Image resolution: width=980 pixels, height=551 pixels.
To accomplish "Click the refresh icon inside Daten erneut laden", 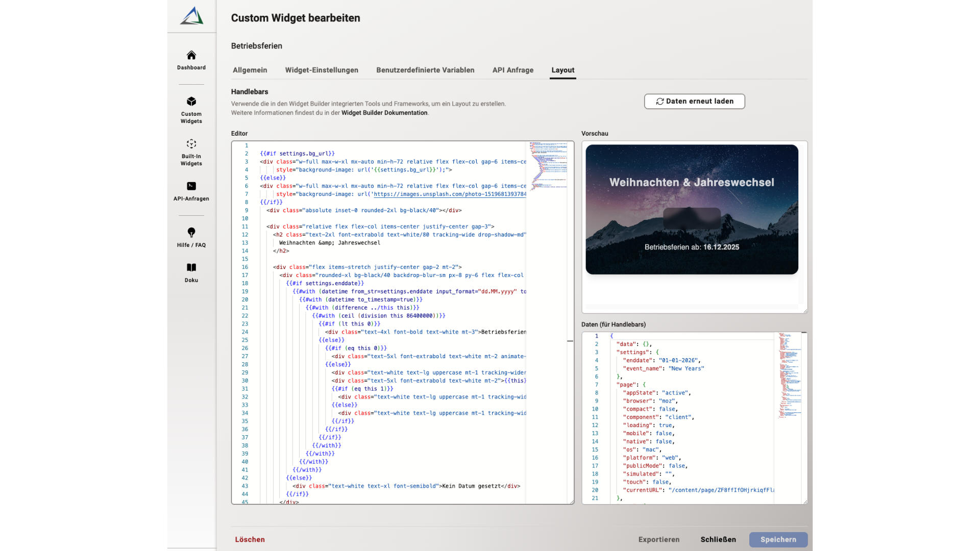I will point(659,101).
